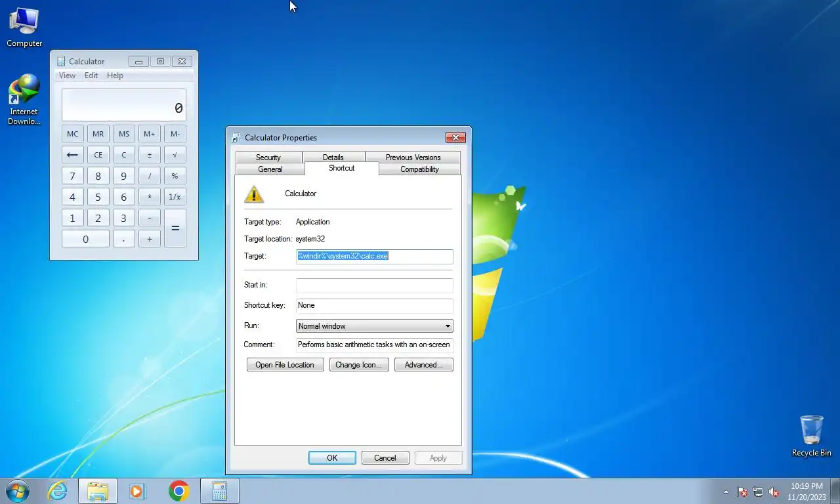The width and height of the screenshot is (840, 504).
Task: Open the Windows Start menu
Action: coord(17,491)
